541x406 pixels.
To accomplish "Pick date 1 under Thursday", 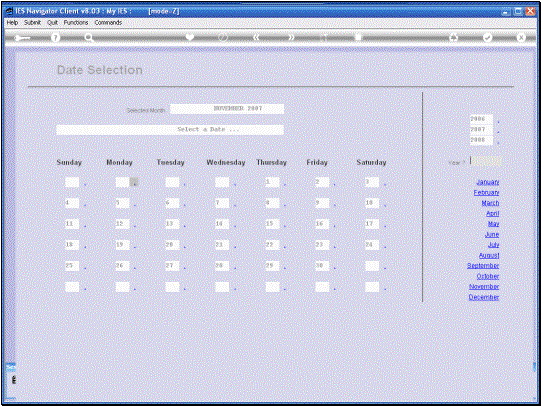I will click(272, 182).
